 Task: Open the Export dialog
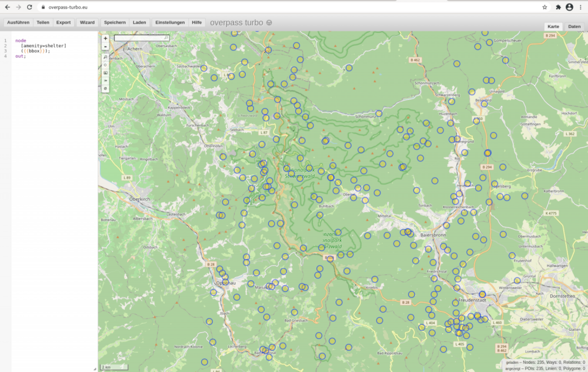tap(64, 22)
